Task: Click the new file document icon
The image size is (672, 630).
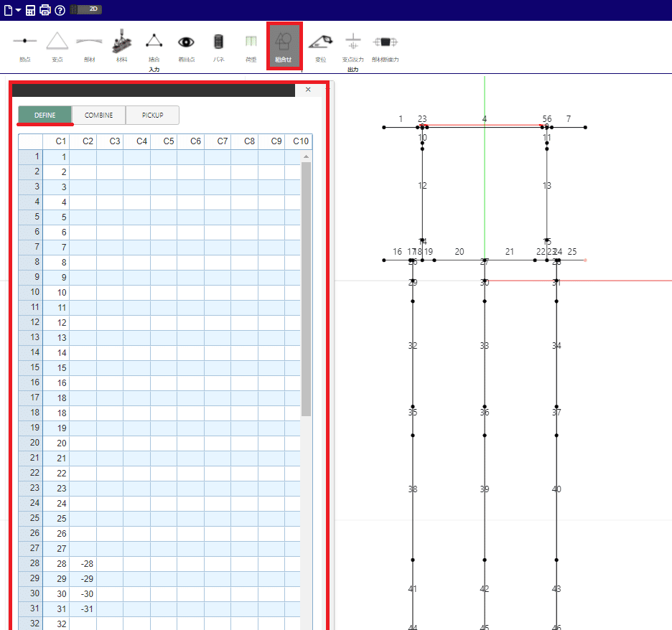Action: point(8,10)
